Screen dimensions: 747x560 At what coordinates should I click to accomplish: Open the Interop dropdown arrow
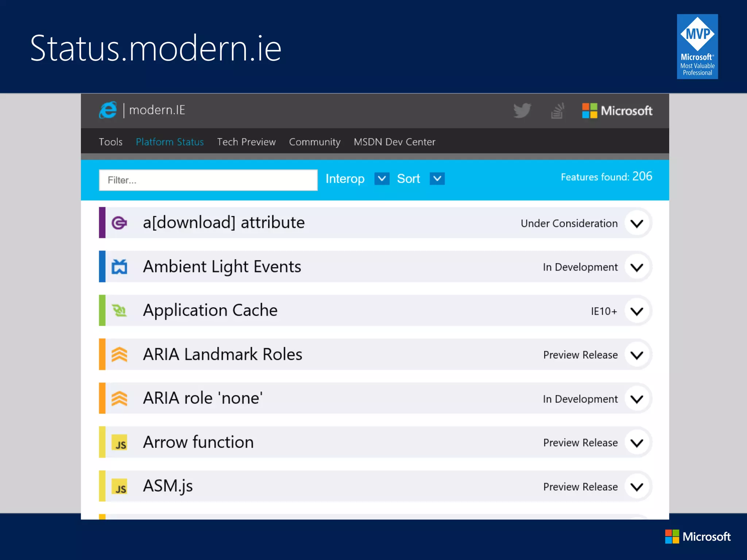tap(382, 179)
